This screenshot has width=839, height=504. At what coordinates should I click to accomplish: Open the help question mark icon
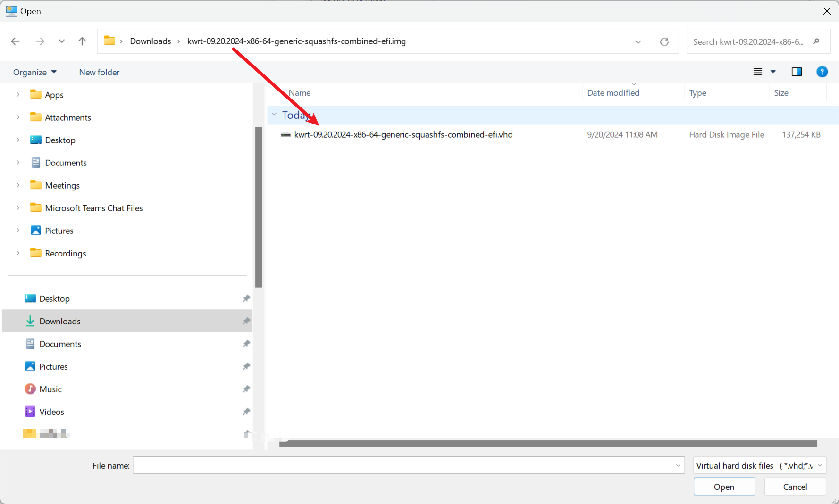click(822, 72)
